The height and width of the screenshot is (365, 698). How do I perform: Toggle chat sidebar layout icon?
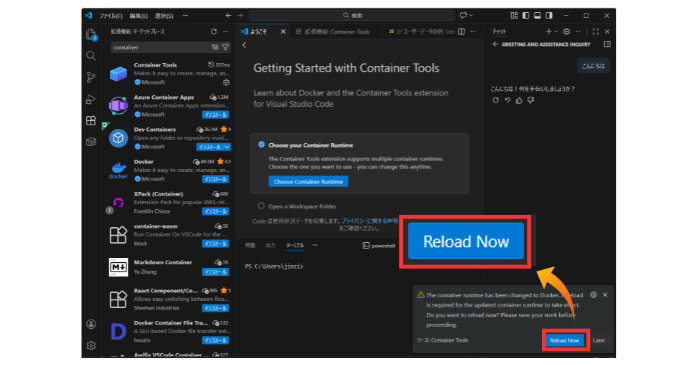point(607,45)
